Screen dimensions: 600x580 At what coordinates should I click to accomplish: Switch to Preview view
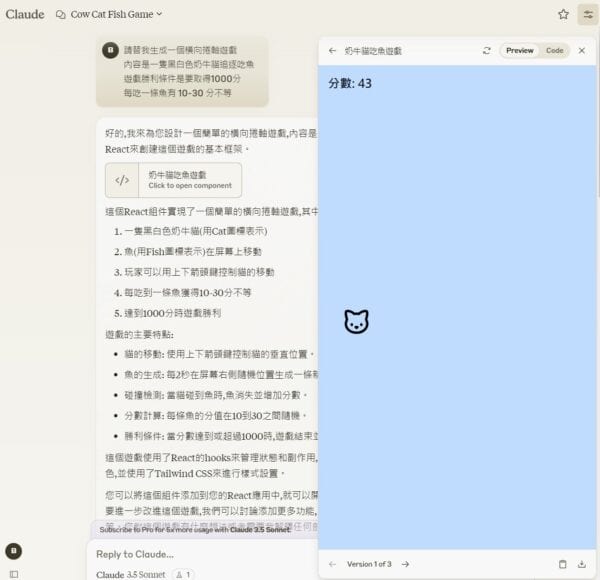pos(519,50)
